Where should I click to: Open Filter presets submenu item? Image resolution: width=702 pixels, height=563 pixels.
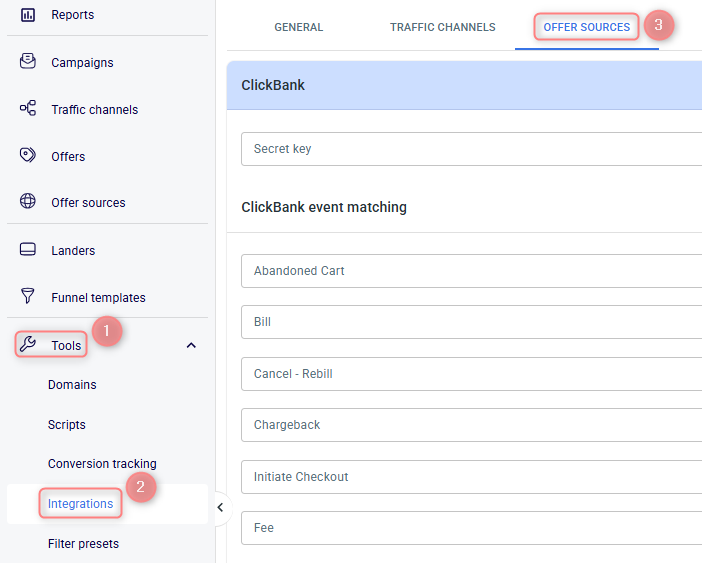pos(83,544)
